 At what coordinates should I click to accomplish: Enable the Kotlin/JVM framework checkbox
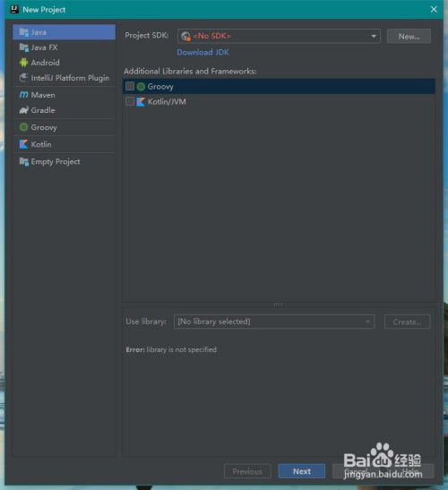click(130, 101)
